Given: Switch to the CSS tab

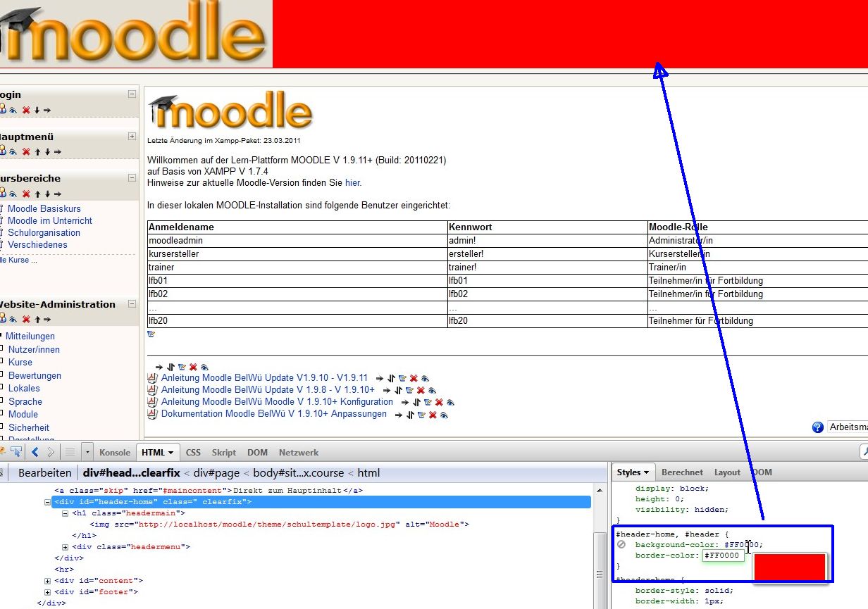Looking at the screenshot, I should pyautogui.click(x=193, y=453).
